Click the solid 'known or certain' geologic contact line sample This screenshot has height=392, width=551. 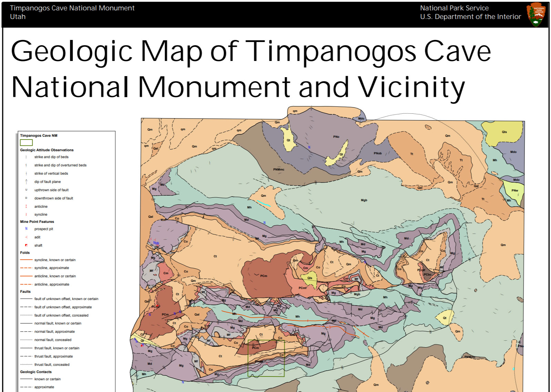coord(26,379)
